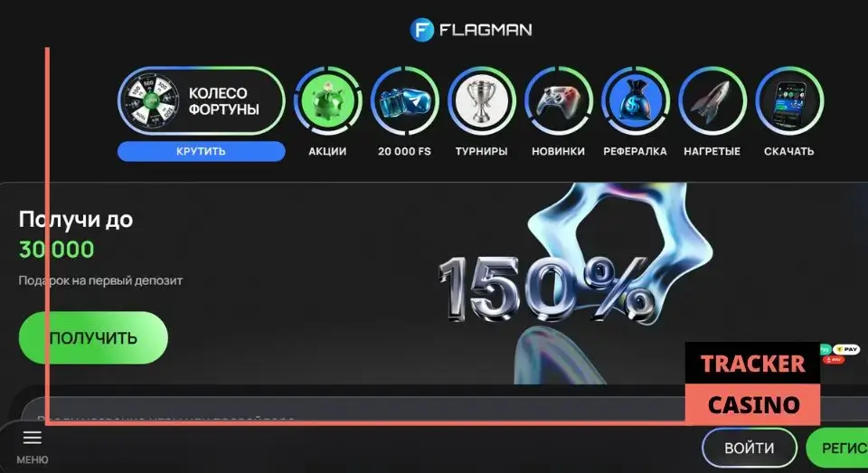
Task: Click the КОЛЕСО ФОРТУНЫ text label
Action: pos(223,101)
